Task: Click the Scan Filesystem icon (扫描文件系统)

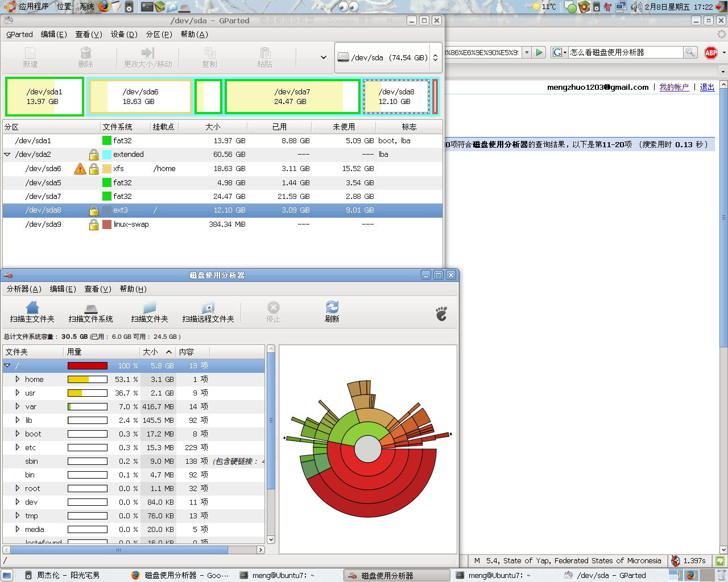Action: pyautogui.click(x=91, y=308)
